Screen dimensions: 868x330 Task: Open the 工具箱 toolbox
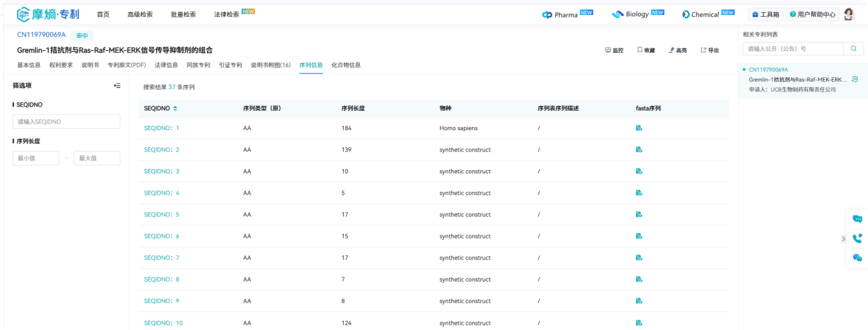click(765, 14)
